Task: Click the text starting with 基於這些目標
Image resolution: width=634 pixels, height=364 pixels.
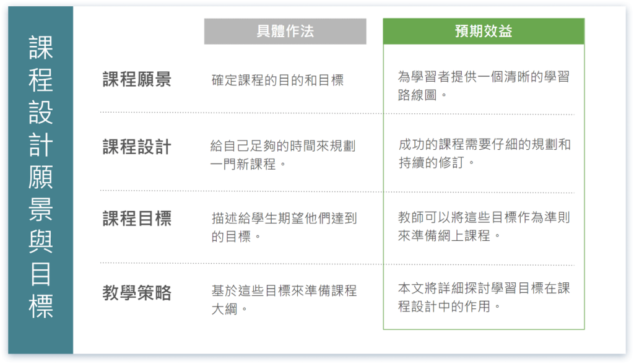Action: [284, 299]
